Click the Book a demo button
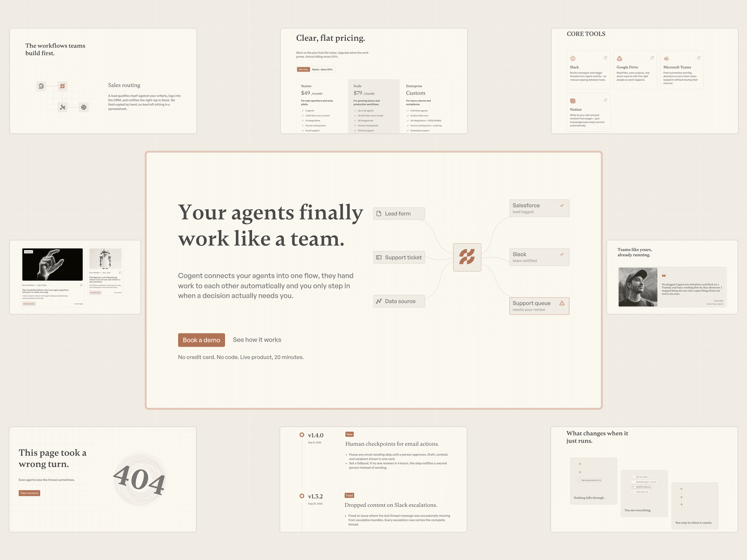This screenshot has height=560, width=747. [201, 340]
